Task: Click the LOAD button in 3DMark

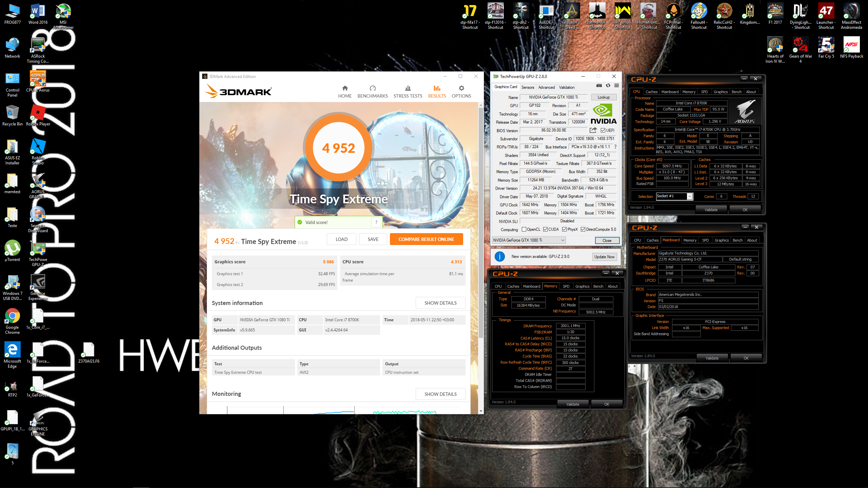Action: coord(341,239)
